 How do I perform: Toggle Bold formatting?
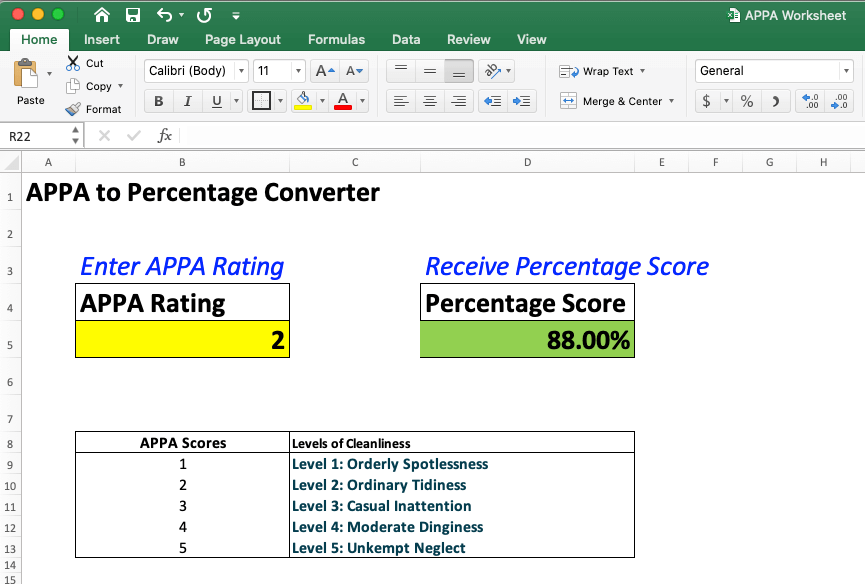tap(159, 101)
